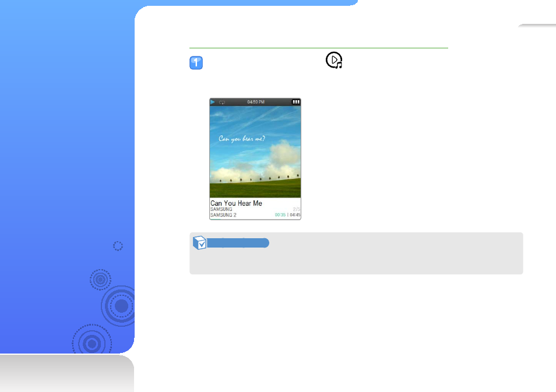Click the cube checkmark note icon
556x392 pixels.
200,243
